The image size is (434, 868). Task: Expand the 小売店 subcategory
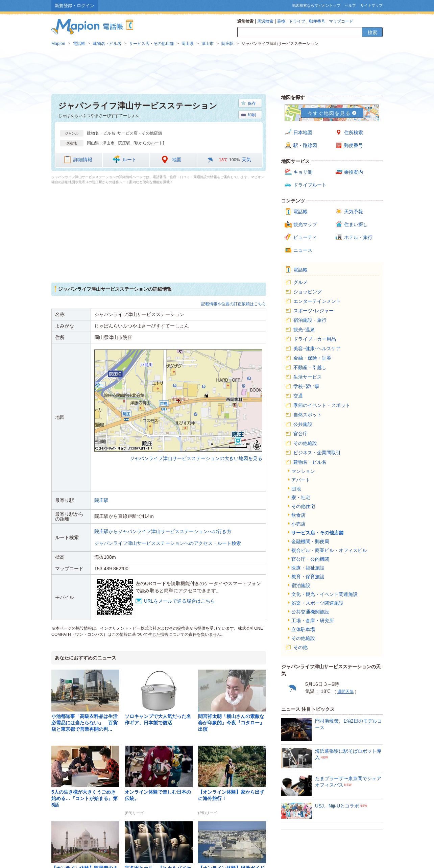(x=298, y=524)
